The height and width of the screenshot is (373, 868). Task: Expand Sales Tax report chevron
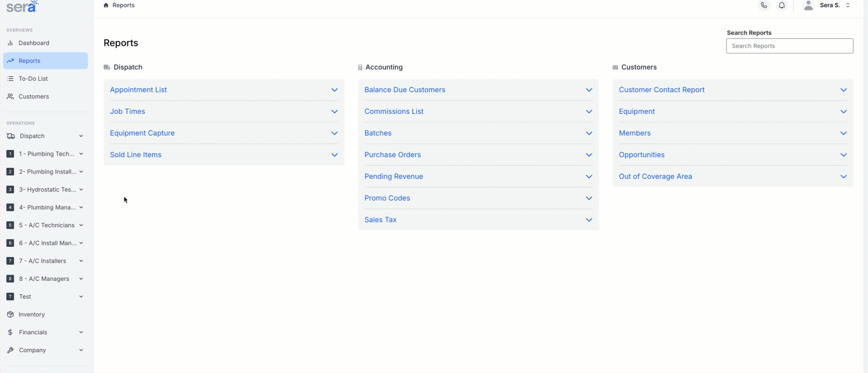589,220
